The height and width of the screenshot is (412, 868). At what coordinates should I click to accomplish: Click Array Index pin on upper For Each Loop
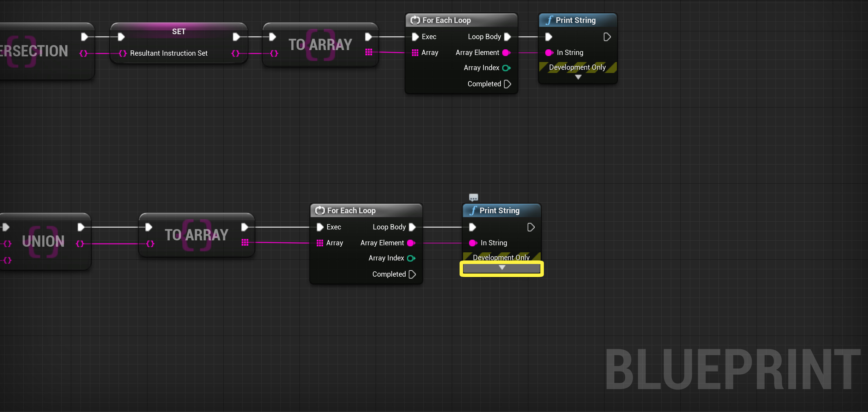pyautogui.click(x=506, y=68)
